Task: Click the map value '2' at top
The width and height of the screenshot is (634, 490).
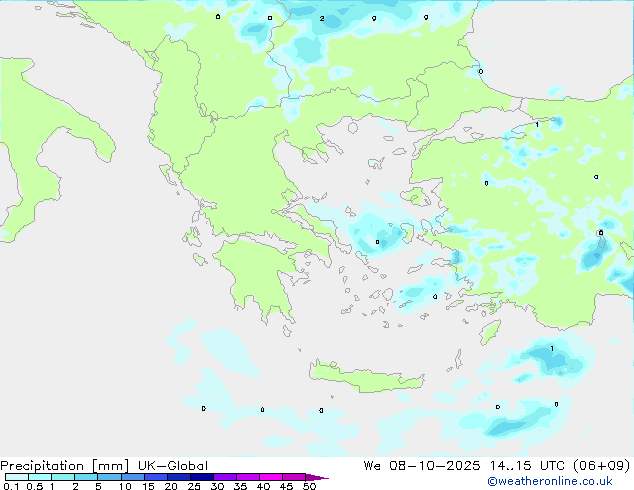Action: [322, 19]
